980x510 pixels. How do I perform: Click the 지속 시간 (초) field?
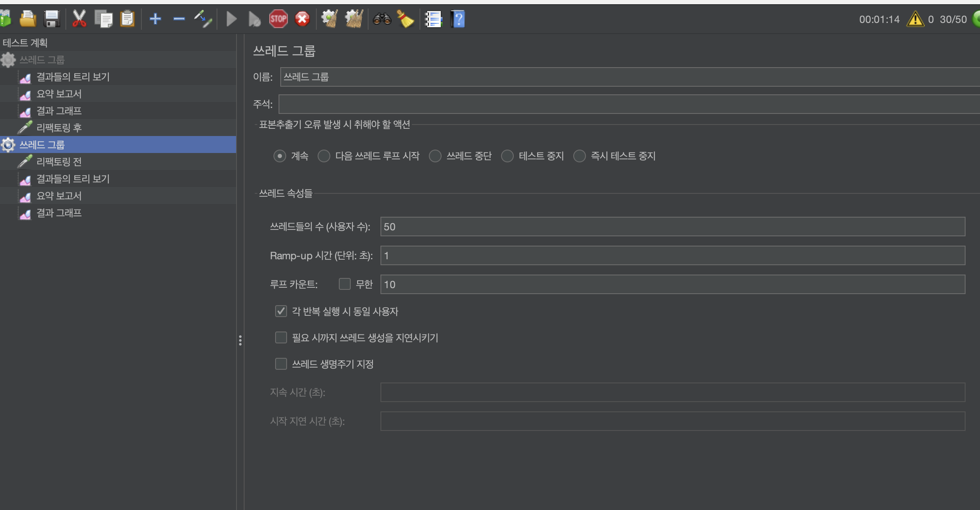pos(673,392)
